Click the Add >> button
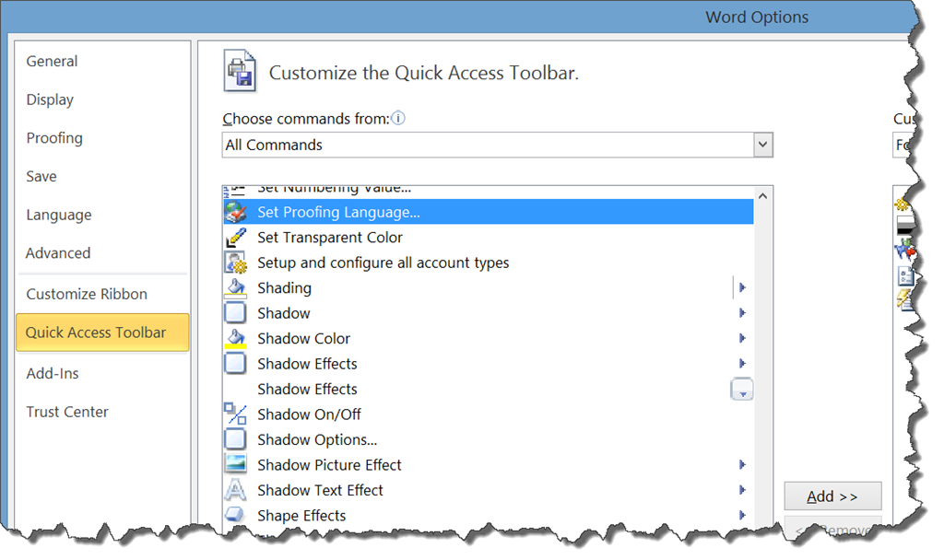 tap(832, 496)
